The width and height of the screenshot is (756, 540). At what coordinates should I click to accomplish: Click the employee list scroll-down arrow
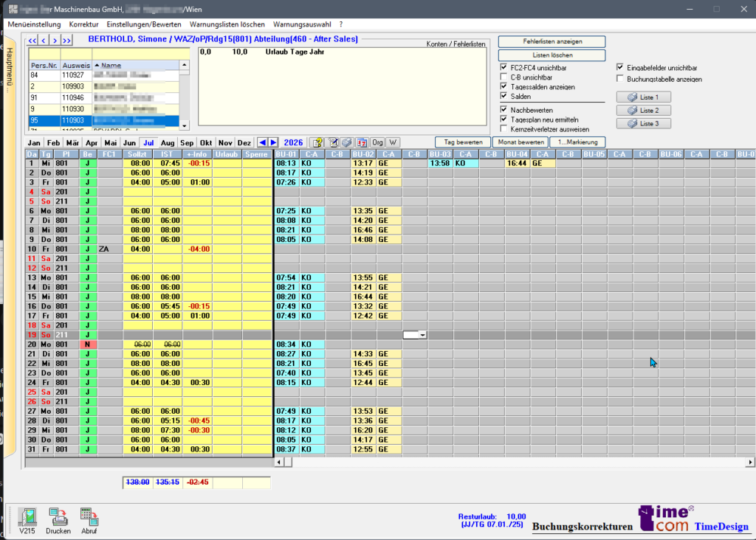coord(184,125)
